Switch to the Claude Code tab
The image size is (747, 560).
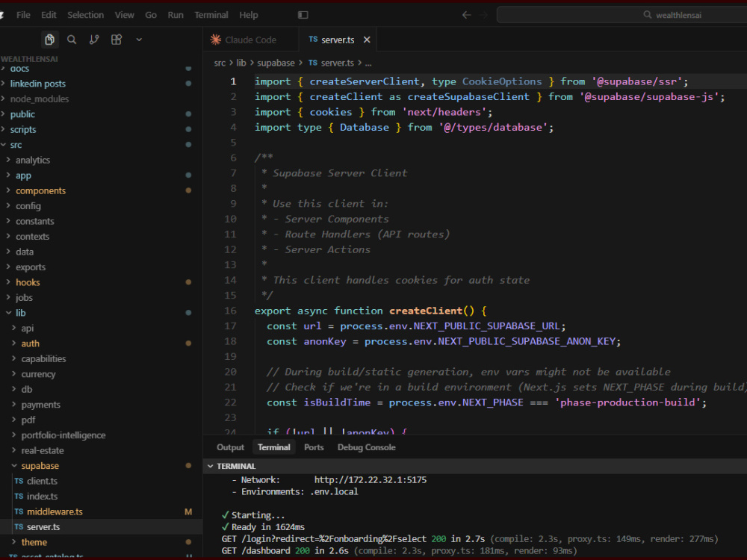[x=250, y=40]
